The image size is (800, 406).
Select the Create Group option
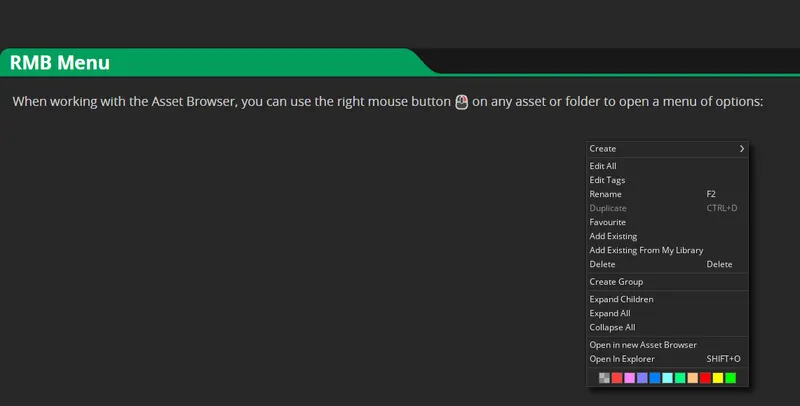point(616,282)
